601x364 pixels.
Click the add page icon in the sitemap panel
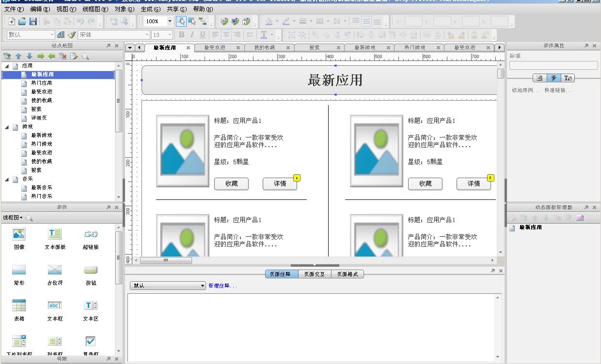point(8,56)
